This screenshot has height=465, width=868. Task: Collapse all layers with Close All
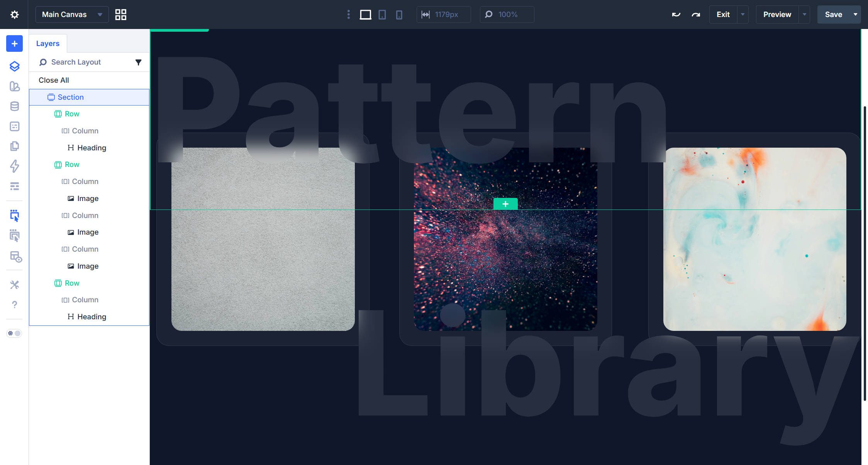[54, 80]
